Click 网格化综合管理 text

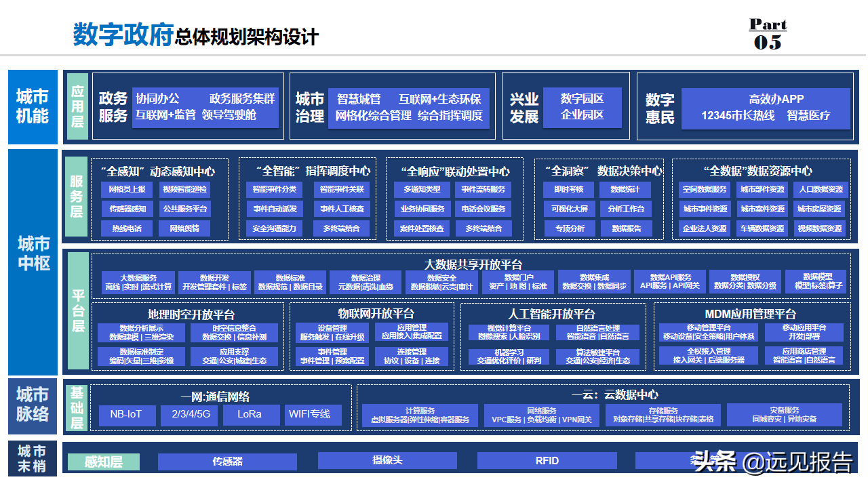pos(373,115)
